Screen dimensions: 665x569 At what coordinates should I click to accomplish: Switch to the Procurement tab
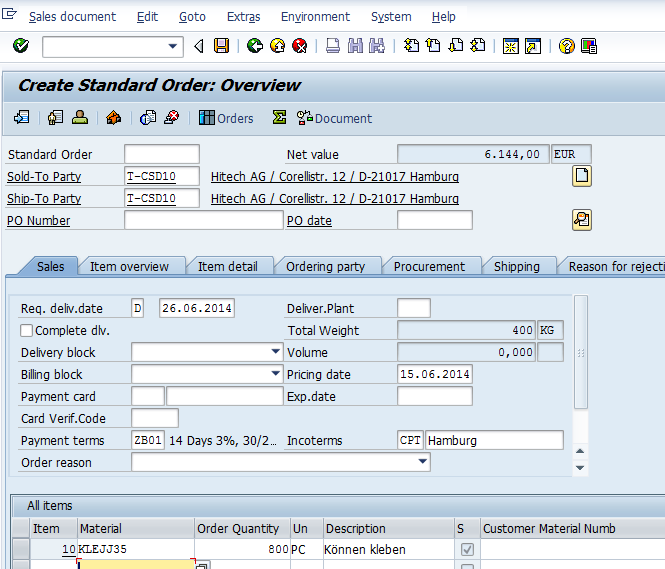(x=429, y=266)
